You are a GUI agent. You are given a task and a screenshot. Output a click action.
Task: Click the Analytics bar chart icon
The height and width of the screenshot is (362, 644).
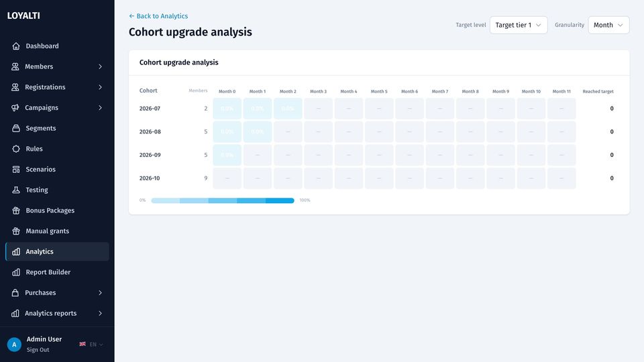tap(16, 251)
